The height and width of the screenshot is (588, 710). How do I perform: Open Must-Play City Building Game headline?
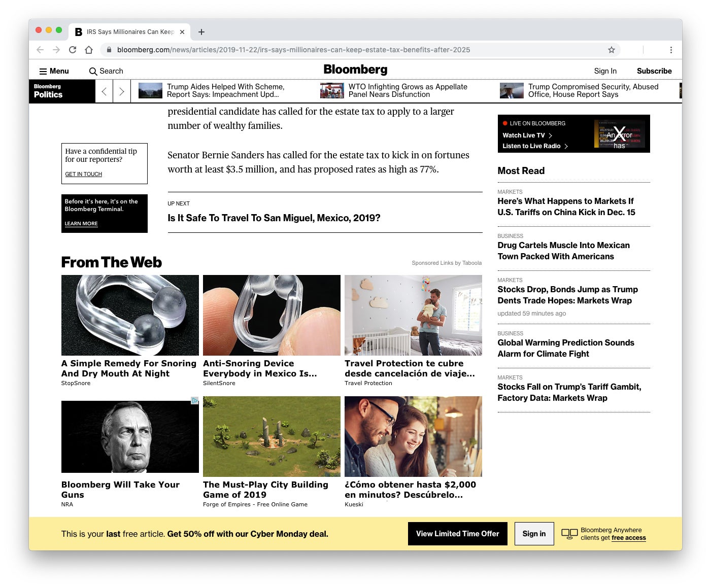[x=265, y=490]
